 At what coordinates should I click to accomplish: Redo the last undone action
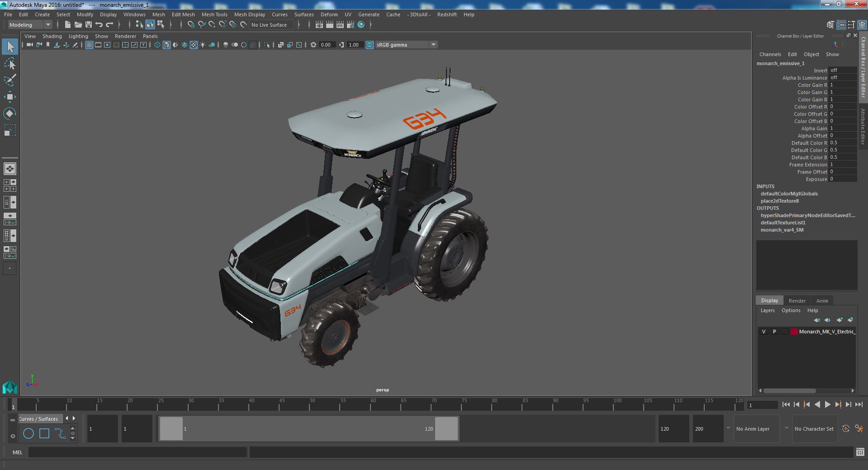109,25
